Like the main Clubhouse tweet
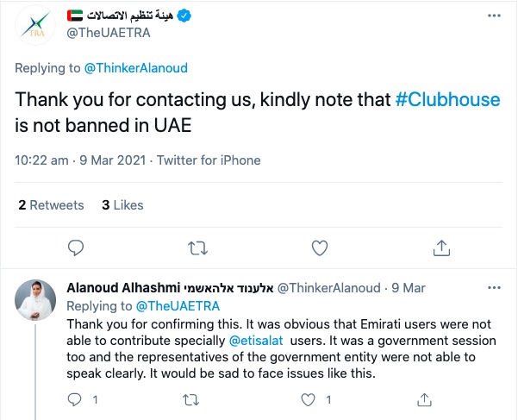Viewport: 518px width, 420px height. pos(320,248)
